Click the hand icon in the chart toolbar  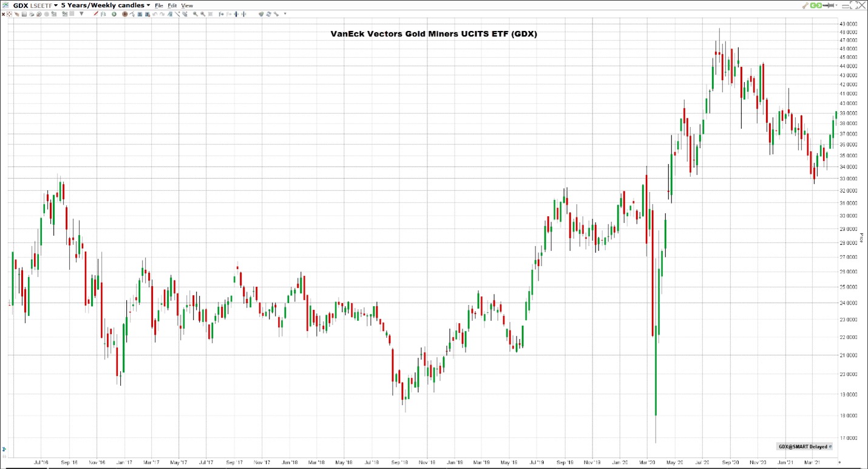tap(16, 14)
